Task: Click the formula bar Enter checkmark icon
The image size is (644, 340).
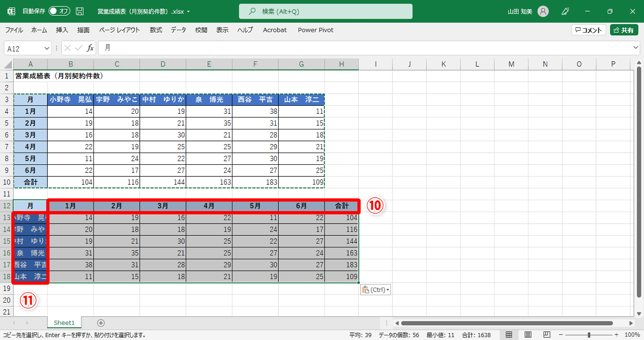Action: click(78, 48)
